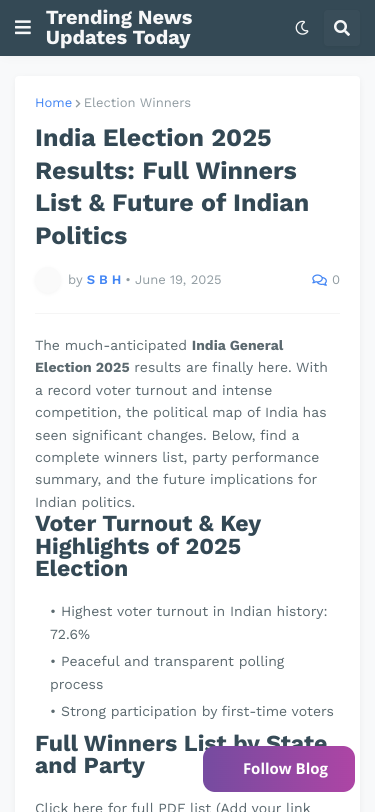This screenshot has width=375, height=812.
Task: Click the comment count 0
Action: click(x=336, y=280)
